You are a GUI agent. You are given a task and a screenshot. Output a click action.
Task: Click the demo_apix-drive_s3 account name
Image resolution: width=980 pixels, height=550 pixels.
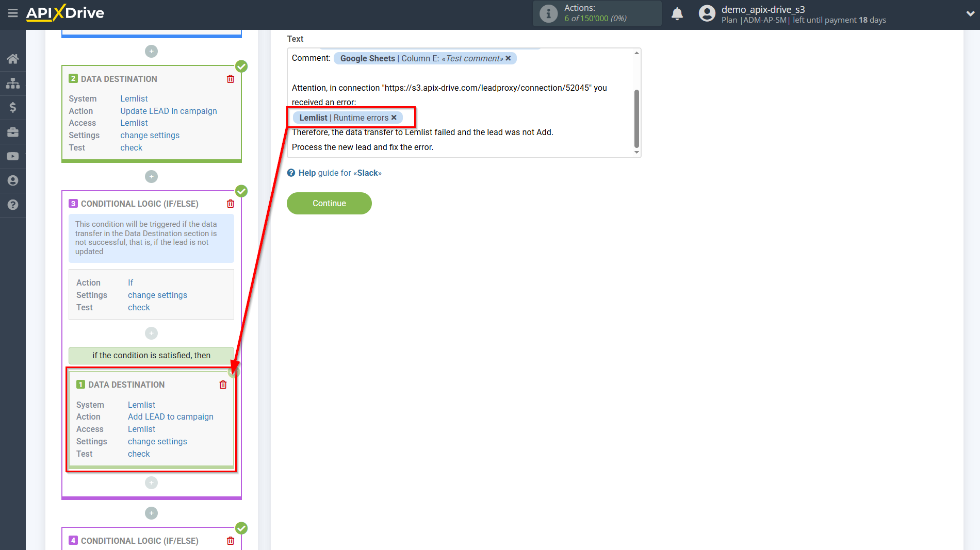click(x=763, y=9)
